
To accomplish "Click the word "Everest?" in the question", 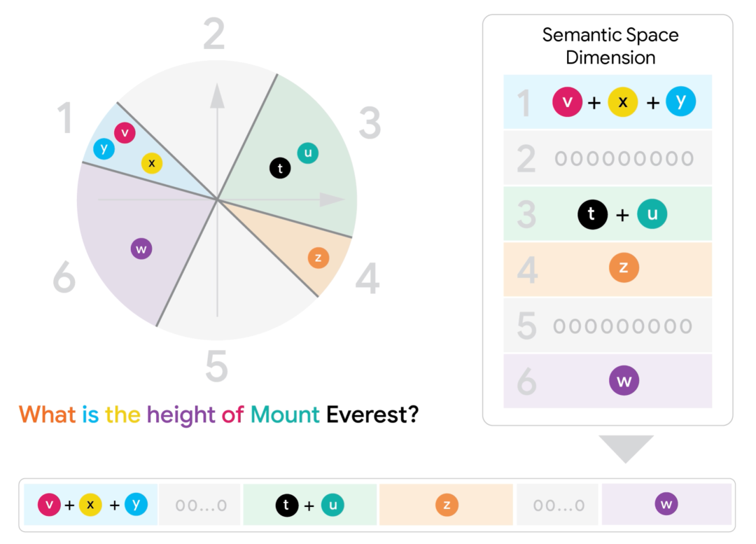I will (x=372, y=414).
